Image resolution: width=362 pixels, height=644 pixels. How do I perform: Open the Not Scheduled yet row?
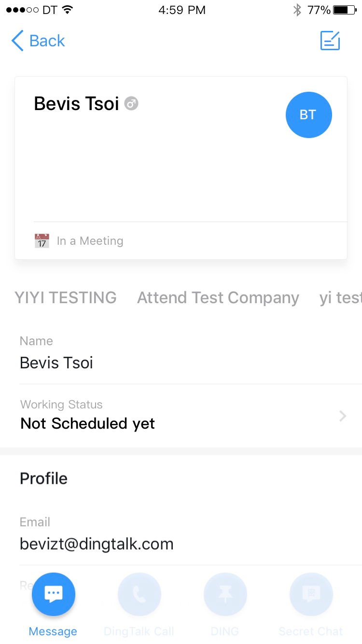[181, 416]
